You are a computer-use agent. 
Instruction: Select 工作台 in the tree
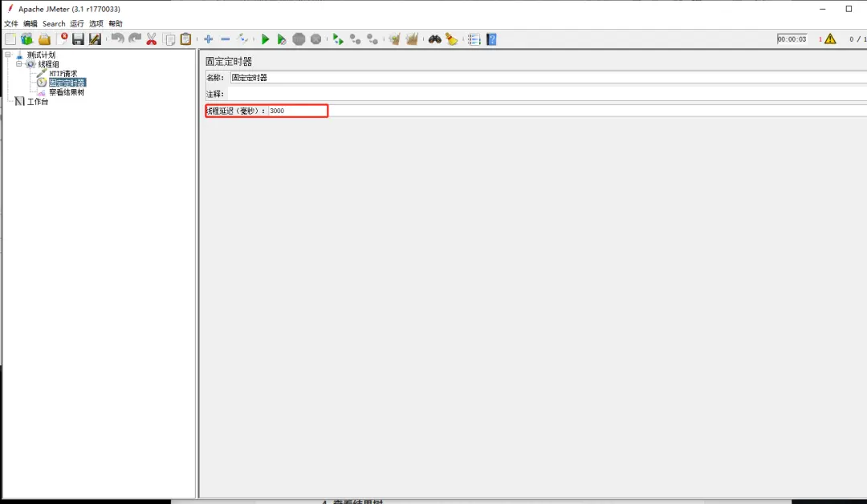click(x=38, y=102)
